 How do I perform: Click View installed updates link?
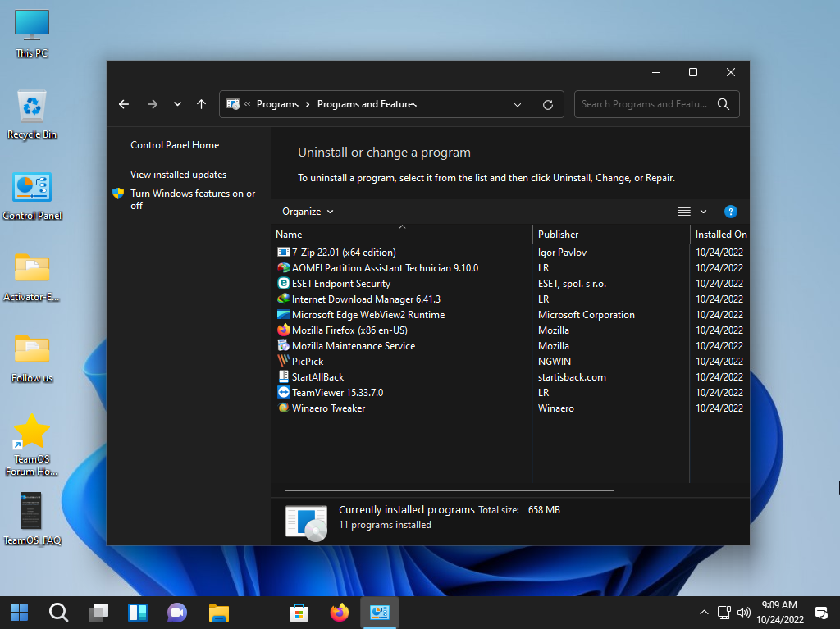[178, 175]
